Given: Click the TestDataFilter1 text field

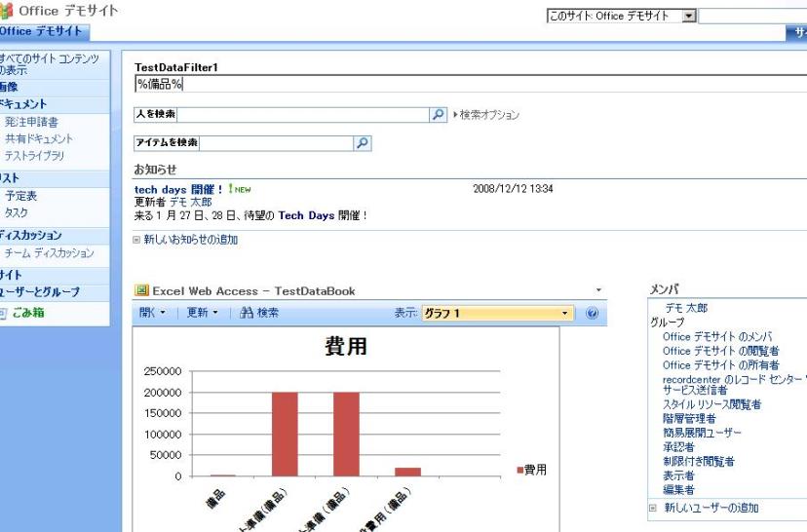Looking at the screenshot, I should (471, 84).
